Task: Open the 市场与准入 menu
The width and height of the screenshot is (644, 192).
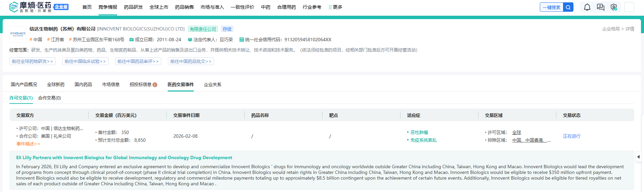Action: (212, 7)
